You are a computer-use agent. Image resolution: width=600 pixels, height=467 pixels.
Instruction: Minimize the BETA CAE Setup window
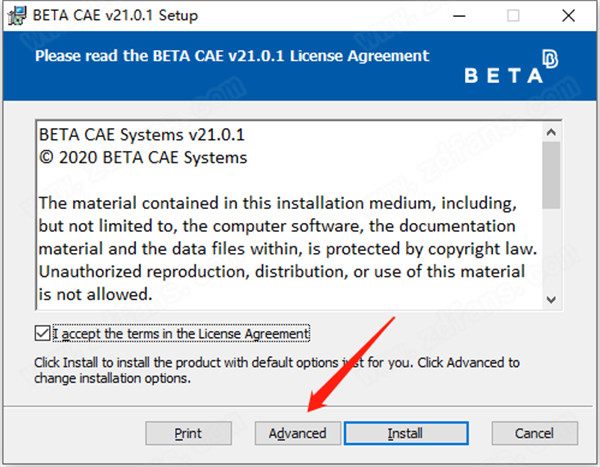tap(459, 16)
